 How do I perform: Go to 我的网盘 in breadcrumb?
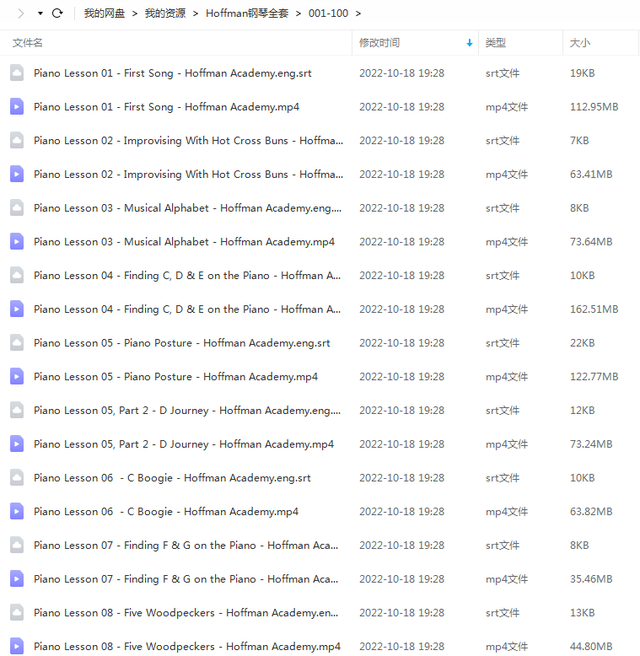pos(104,13)
